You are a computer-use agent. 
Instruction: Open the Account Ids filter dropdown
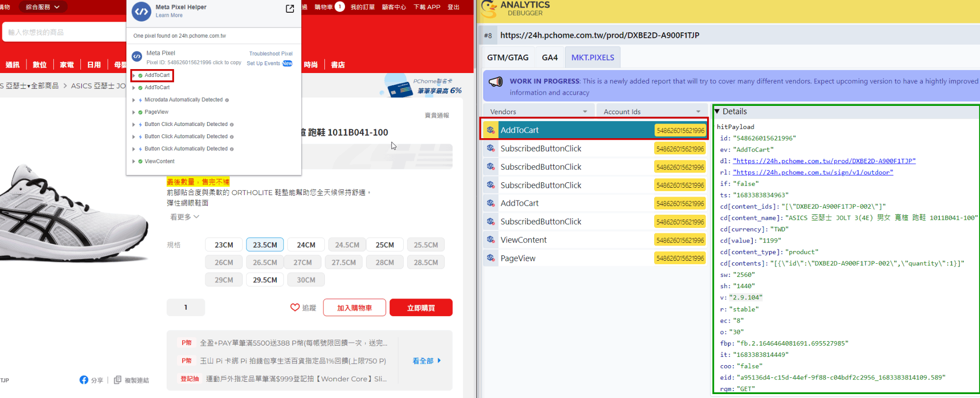[652, 111]
